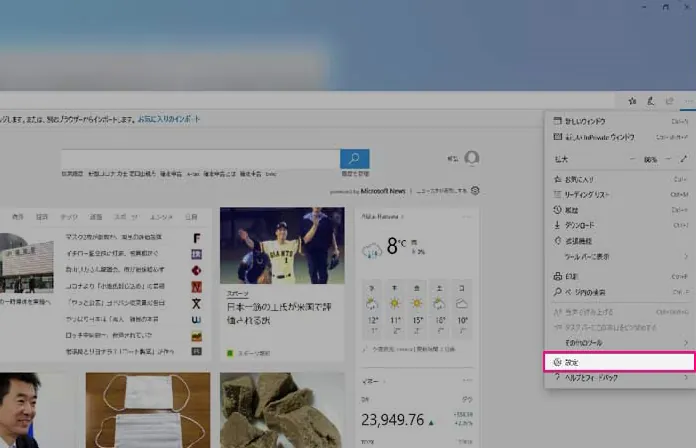The width and height of the screenshot is (696, 448).
Task: Open the new window menu entry 新しいウィンドウ
Action: [620, 121]
